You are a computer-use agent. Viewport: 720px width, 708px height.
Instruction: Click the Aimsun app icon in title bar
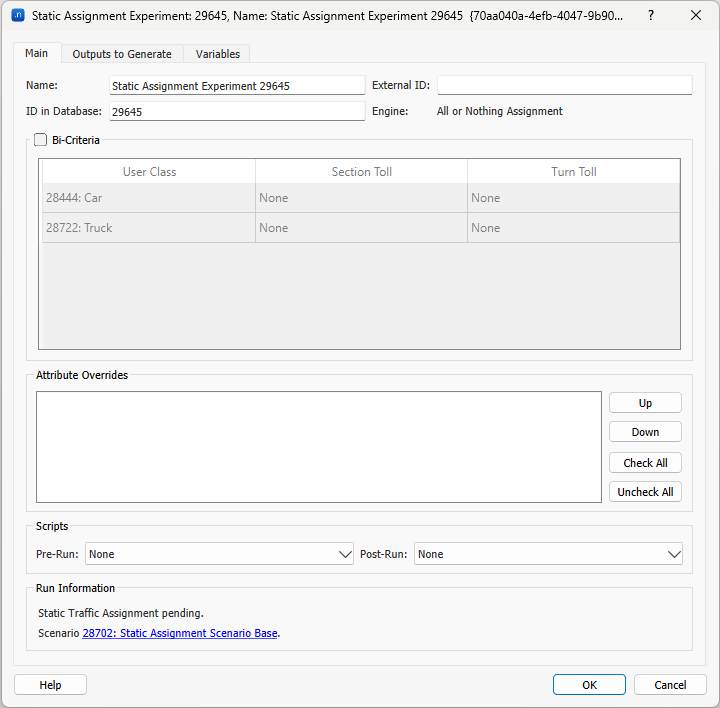click(17, 16)
